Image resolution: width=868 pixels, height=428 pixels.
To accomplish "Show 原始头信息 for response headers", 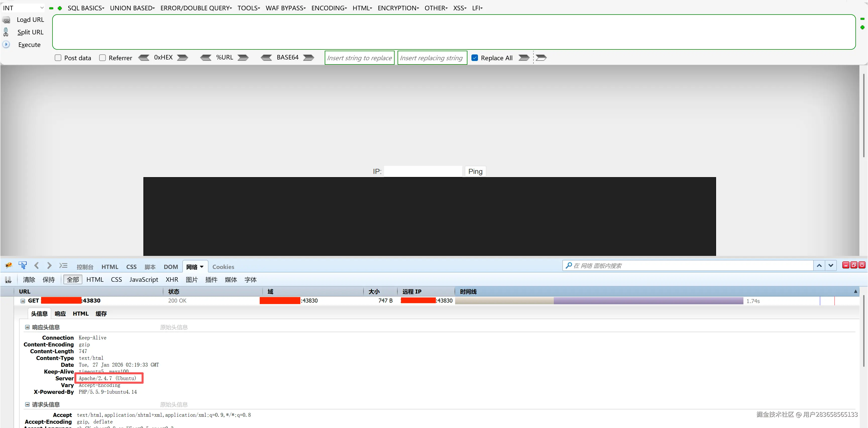I will [x=174, y=327].
